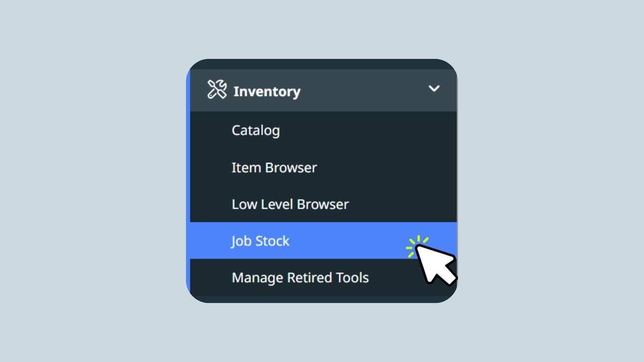The image size is (644, 362).
Task: Open the Item Browser page
Action: pos(274,167)
